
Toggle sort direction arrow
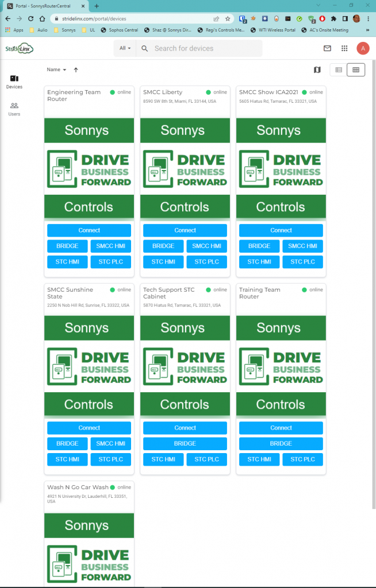76,69
